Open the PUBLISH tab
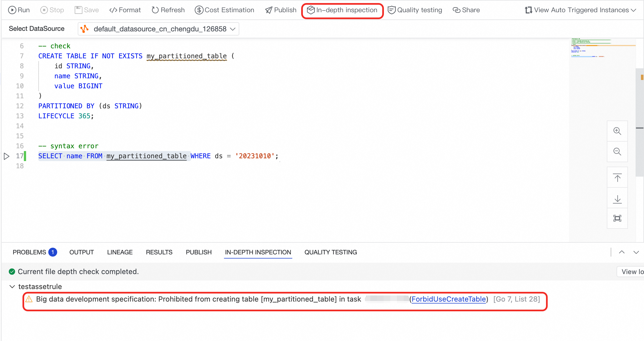This screenshot has width=644, height=341. (x=199, y=252)
